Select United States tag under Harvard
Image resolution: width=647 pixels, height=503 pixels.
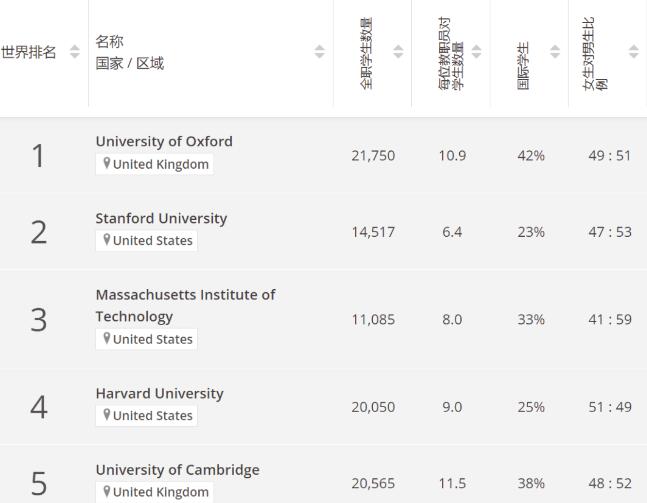pyautogui.click(x=152, y=416)
